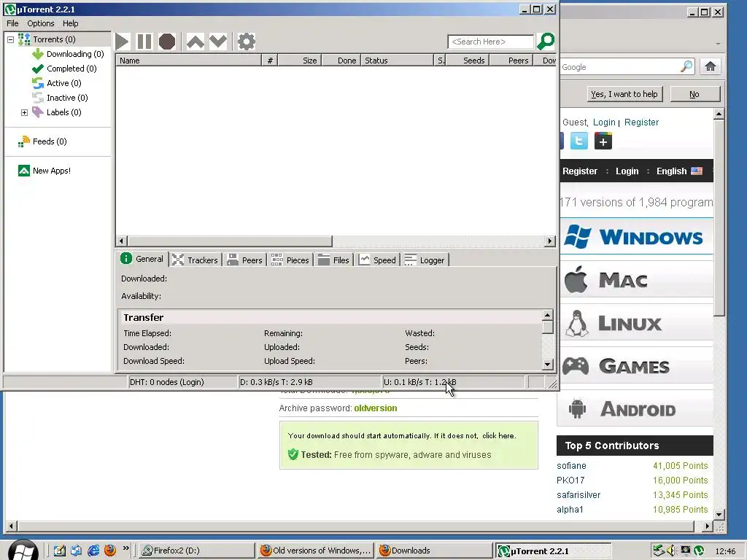Screen dimensions: 747x560
Task: Select Completed (0) in sidebar
Action: [64, 69]
